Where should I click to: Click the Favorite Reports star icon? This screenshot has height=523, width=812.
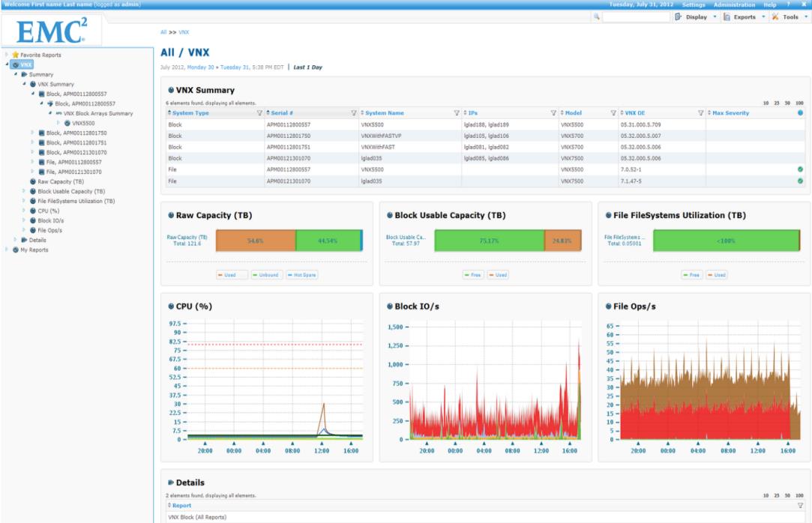click(16, 55)
